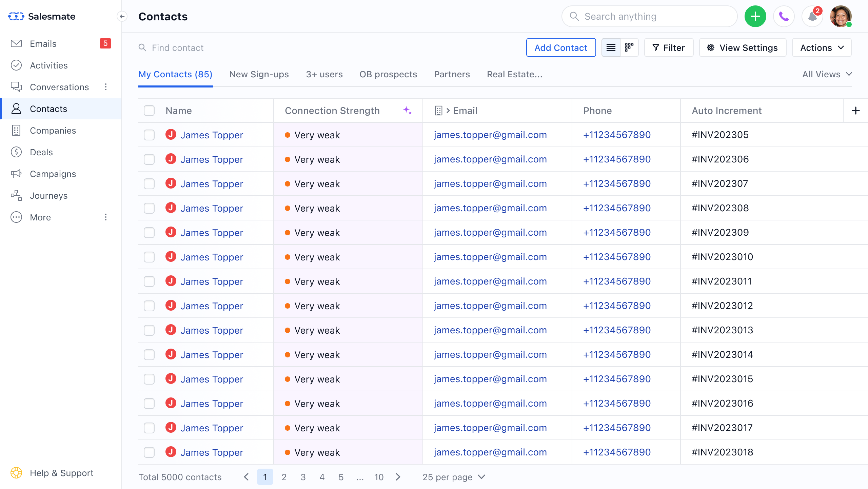Select the list view icon
This screenshot has height=489, width=868.
tap(611, 47)
